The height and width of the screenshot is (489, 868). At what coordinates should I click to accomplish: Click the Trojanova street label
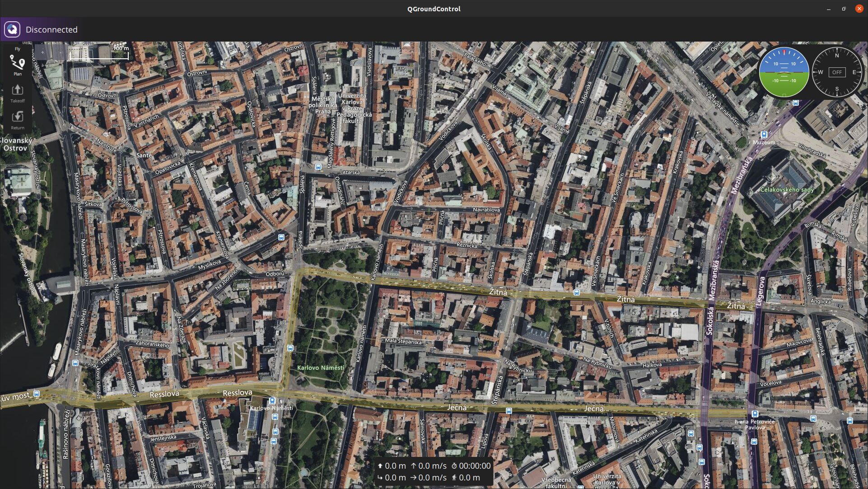tap(205, 485)
